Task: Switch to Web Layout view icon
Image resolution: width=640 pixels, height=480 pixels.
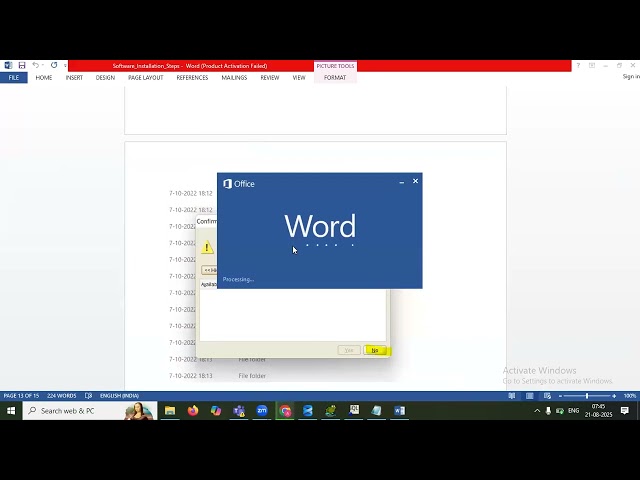Action: coord(547,396)
